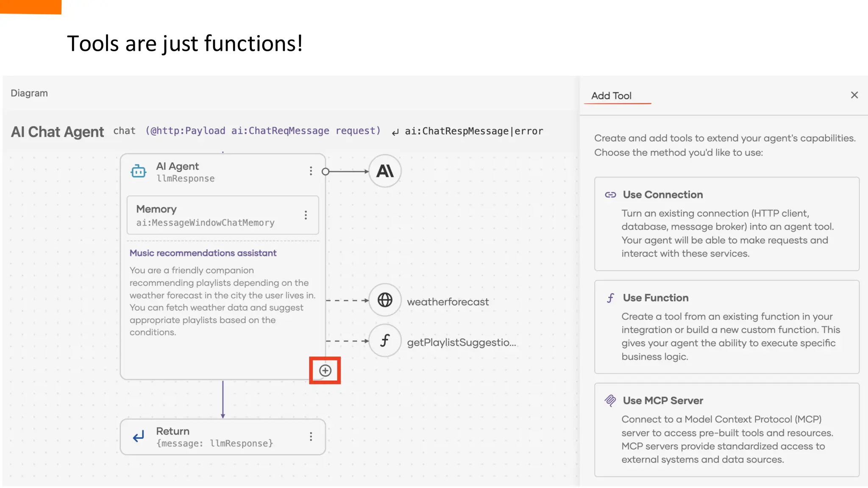Choose the Use Connection card heading
The height and width of the screenshot is (488, 868).
pyautogui.click(x=662, y=195)
